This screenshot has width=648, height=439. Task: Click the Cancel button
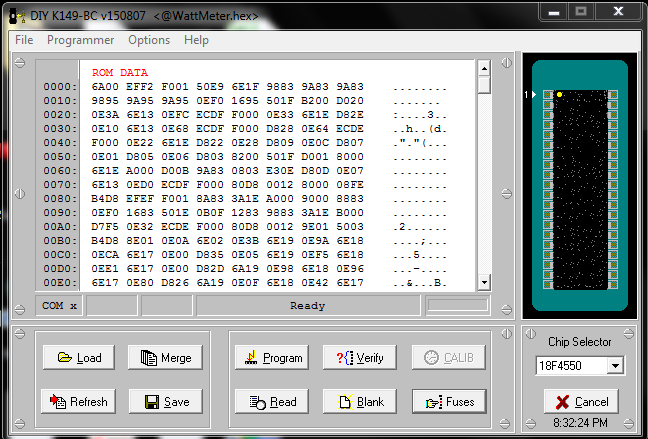[x=581, y=401]
